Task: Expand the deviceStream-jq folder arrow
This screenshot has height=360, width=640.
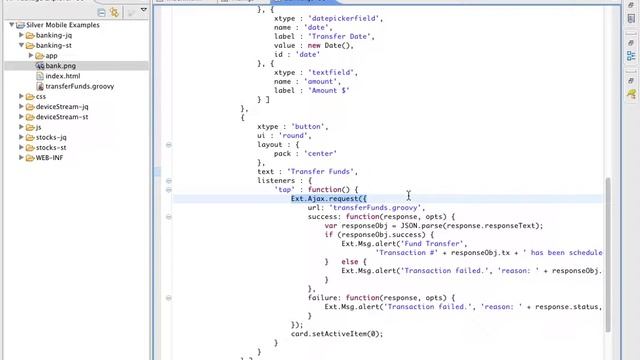Action: (21, 107)
